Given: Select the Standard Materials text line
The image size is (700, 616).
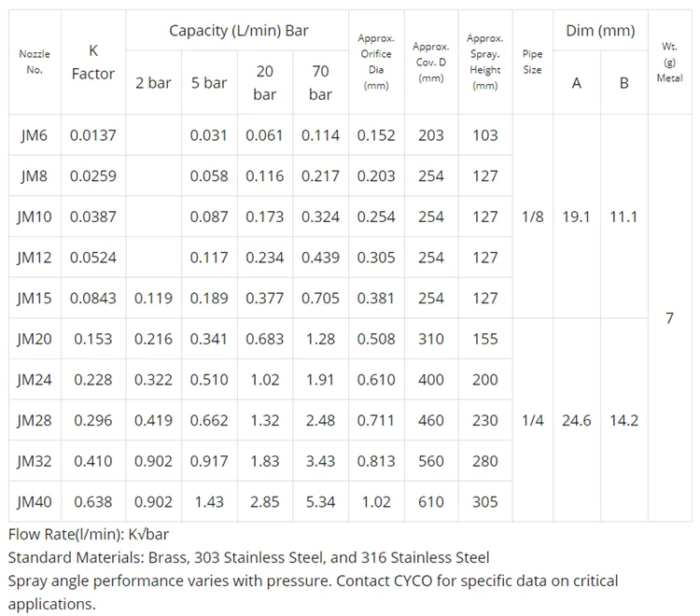Looking at the screenshot, I should tap(248, 557).
